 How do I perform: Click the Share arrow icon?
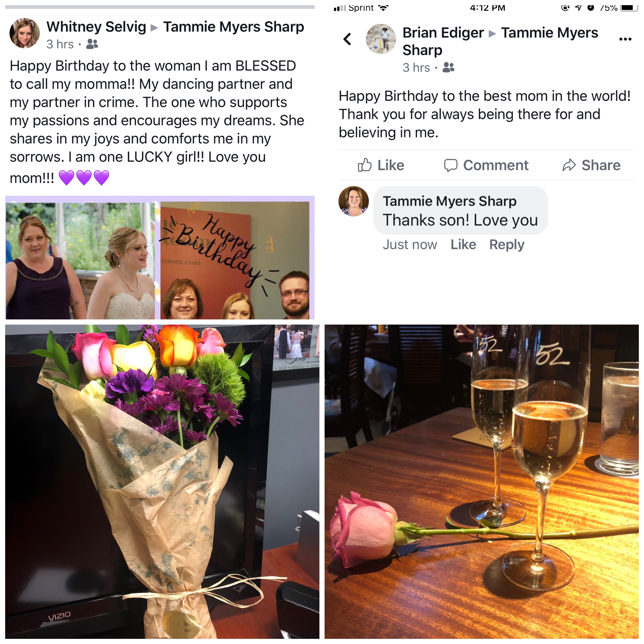569,165
